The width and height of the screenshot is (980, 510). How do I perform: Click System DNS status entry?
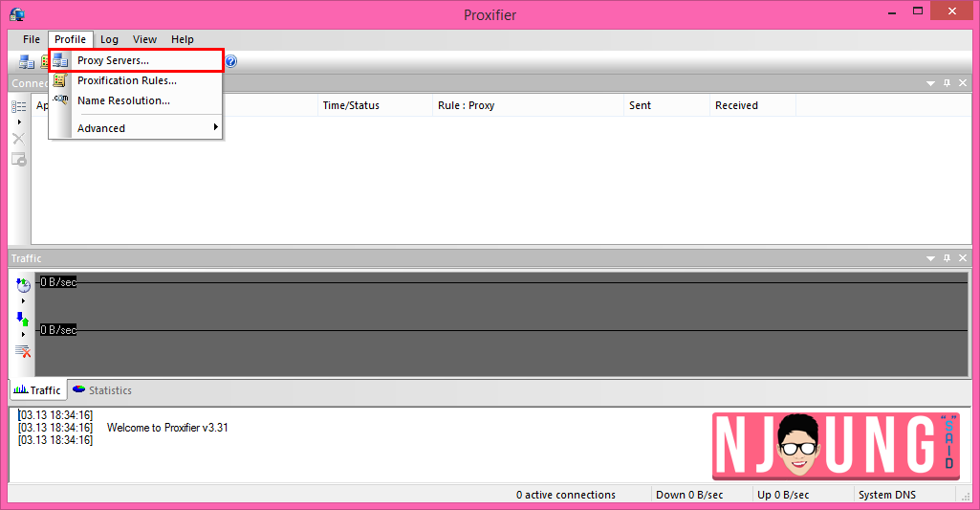point(887,495)
